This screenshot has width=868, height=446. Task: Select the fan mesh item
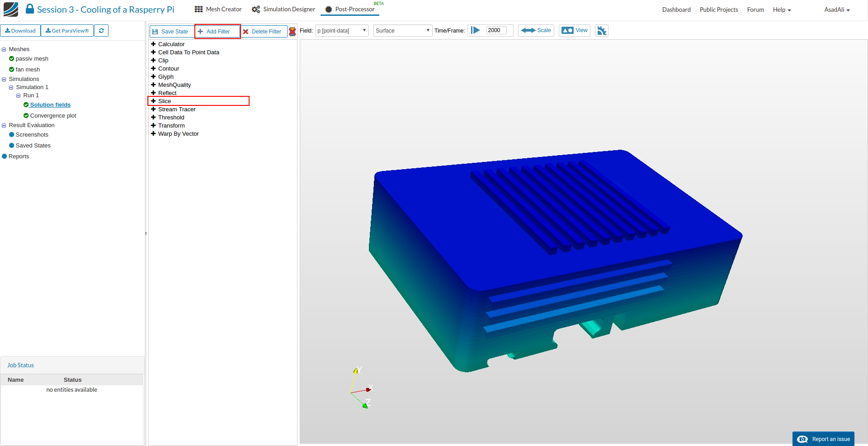(28, 70)
